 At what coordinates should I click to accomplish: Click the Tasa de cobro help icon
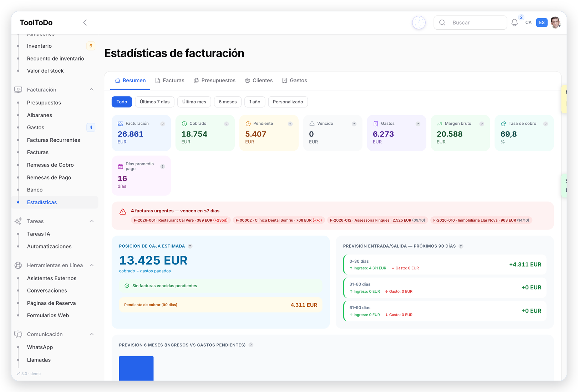coord(546,124)
